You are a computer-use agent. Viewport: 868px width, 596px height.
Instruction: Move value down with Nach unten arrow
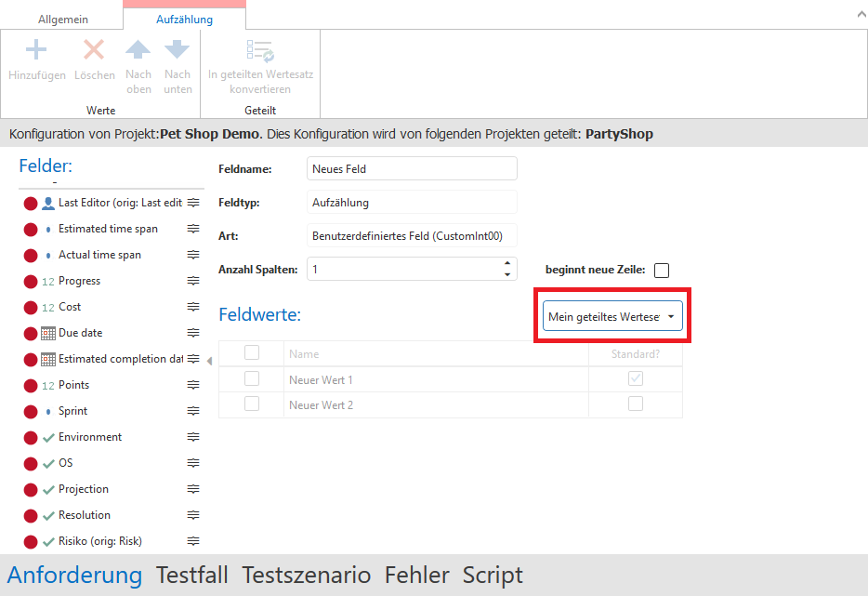(x=177, y=50)
